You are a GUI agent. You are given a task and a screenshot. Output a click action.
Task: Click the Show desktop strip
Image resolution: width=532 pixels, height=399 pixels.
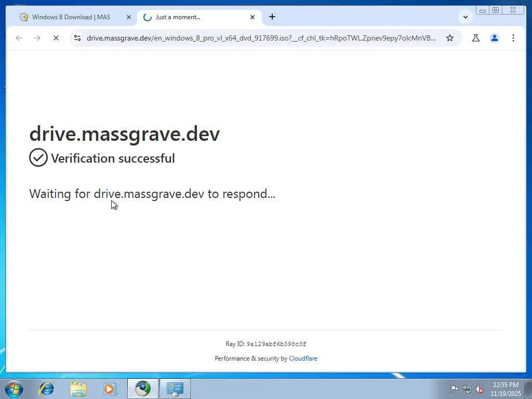(528, 389)
